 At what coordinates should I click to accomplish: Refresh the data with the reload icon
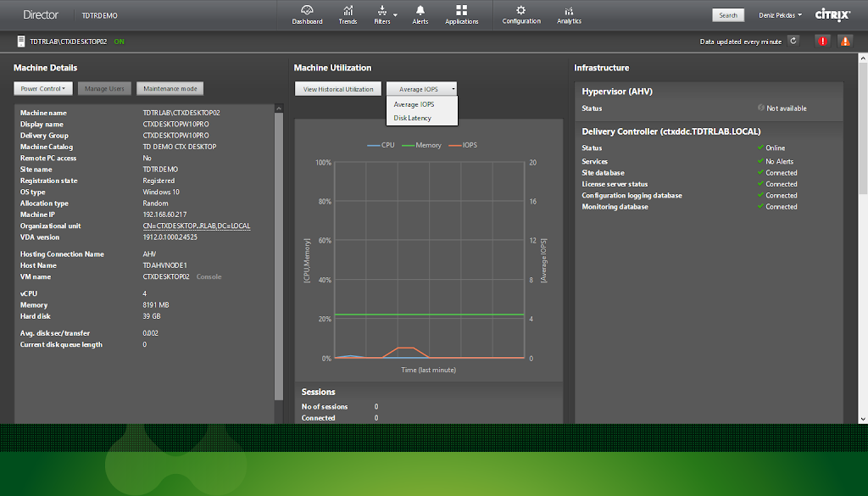coord(793,41)
